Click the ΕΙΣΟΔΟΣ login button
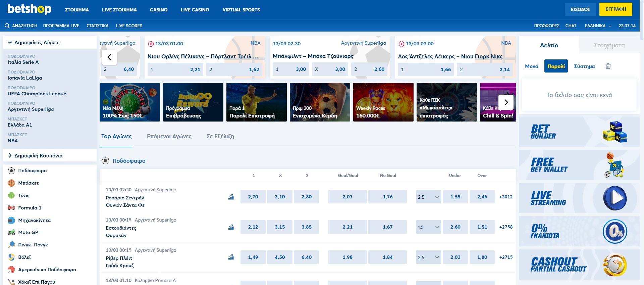This screenshot has width=644, height=285. pyautogui.click(x=580, y=9)
